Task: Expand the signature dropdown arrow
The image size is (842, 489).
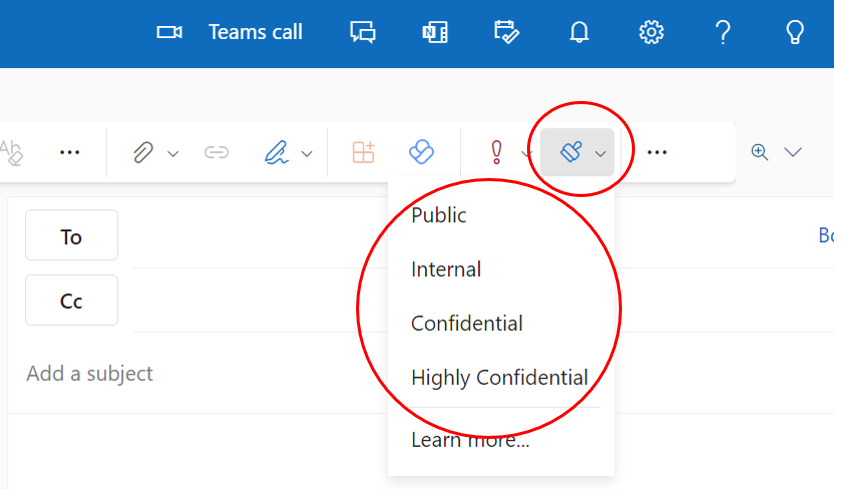Action: [307, 153]
